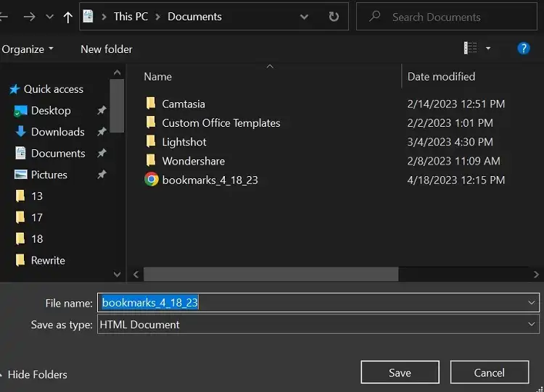Click the Forward arrow navigation icon
The width and height of the screenshot is (544, 392).
point(29,17)
